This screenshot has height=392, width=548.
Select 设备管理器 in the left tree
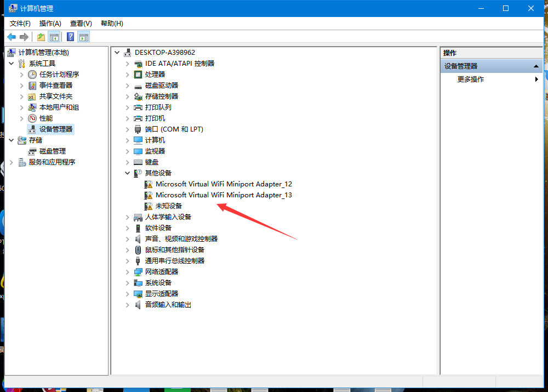point(56,129)
